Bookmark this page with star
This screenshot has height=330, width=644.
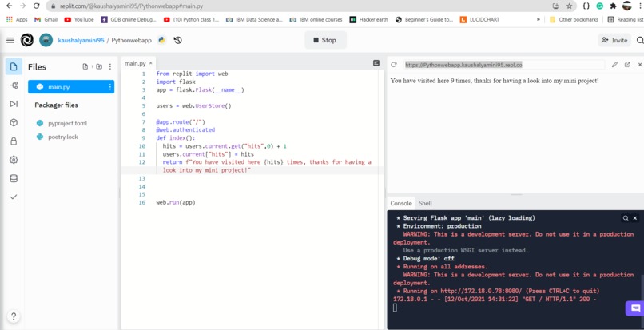pyautogui.click(x=569, y=6)
